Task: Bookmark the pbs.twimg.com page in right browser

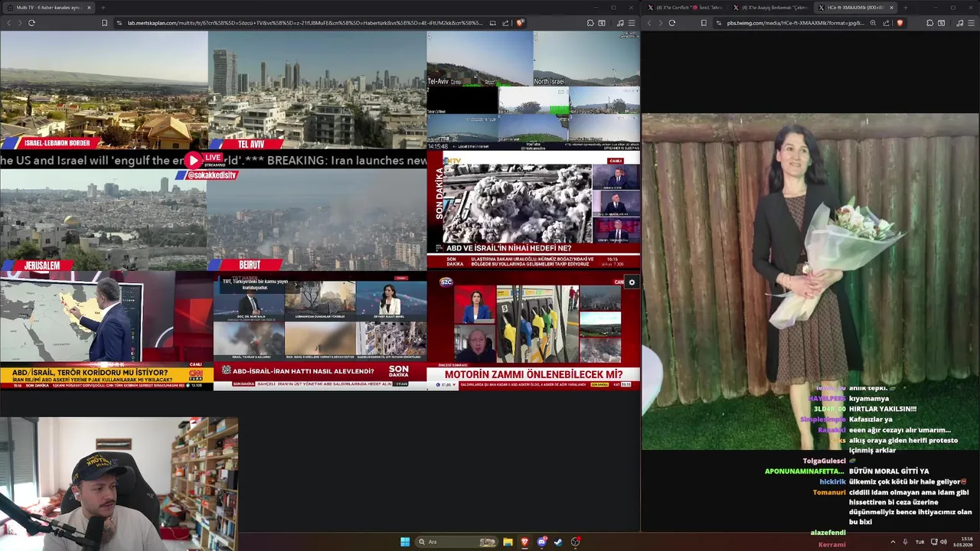Action: [704, 23]
